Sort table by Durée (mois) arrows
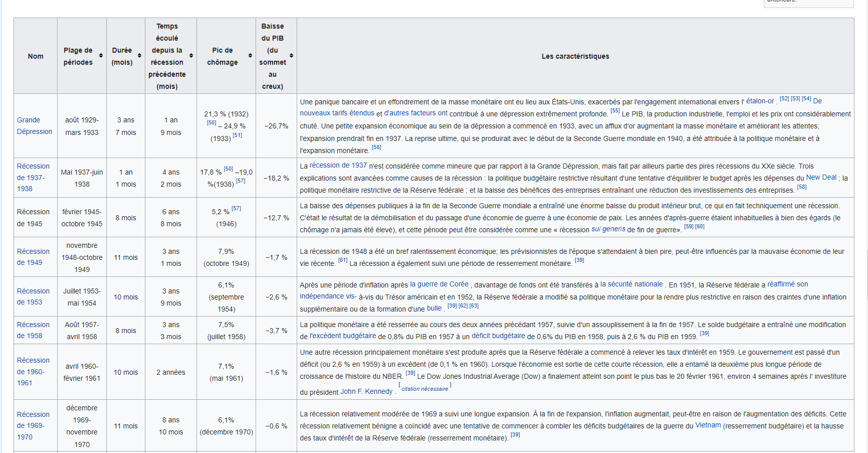 point(139,56)
